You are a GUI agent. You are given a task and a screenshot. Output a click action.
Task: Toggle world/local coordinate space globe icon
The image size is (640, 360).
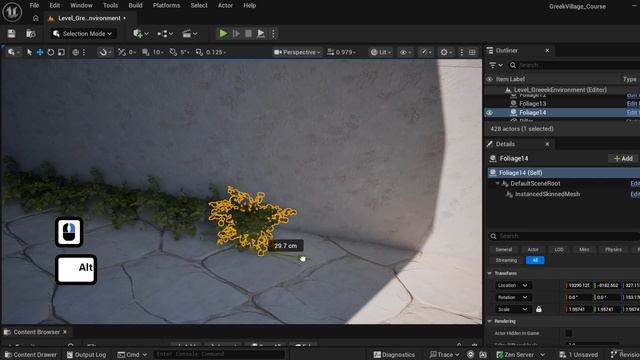click(x=76, y=52)
